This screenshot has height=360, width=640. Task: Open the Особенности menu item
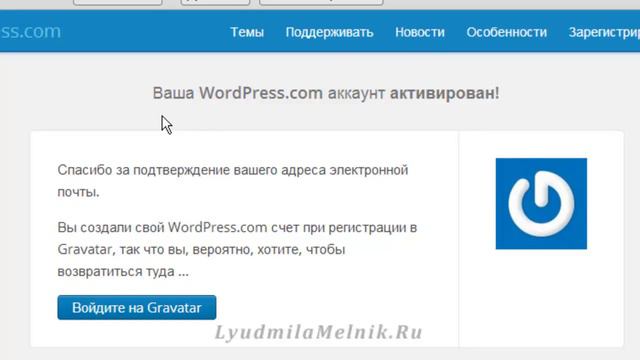tap(507, 32)
